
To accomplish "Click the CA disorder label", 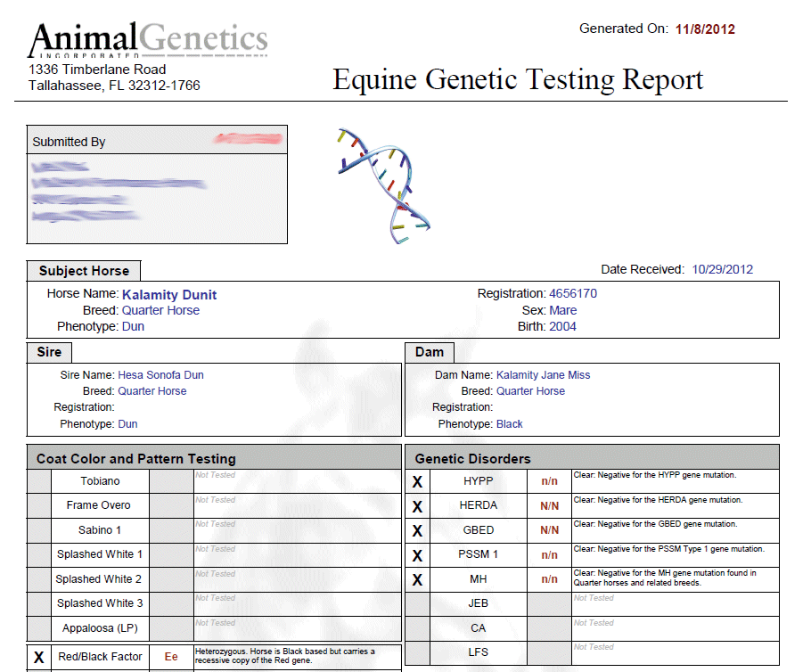I will pos(478,628).
